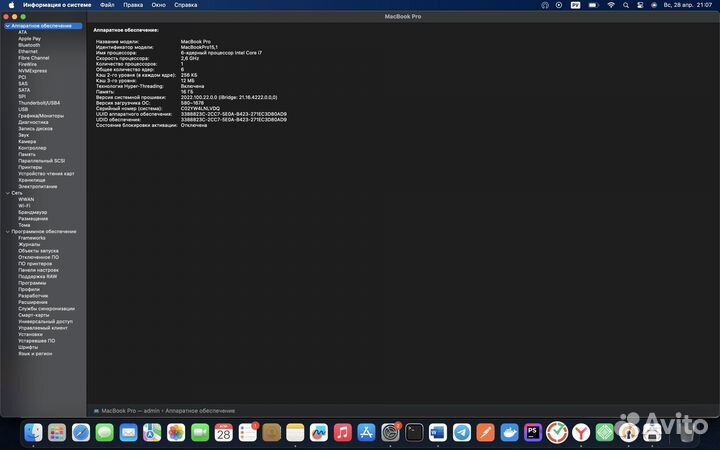Select NVMExpress in the sidebar
720x450 pixels.
(32, 71)
